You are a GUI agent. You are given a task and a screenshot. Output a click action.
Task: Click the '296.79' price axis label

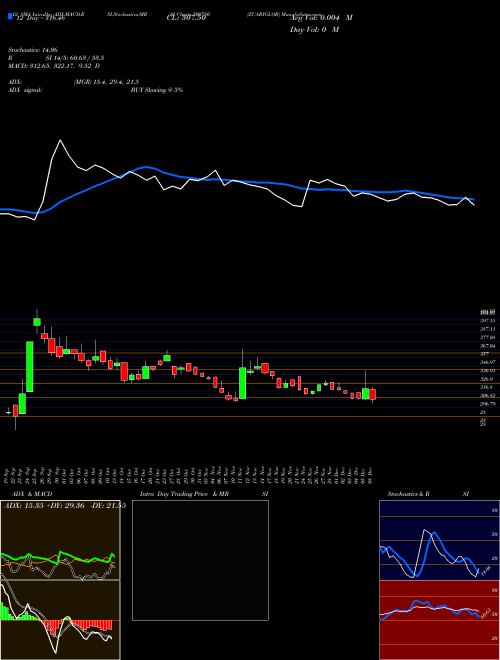[x=487, y=404]
